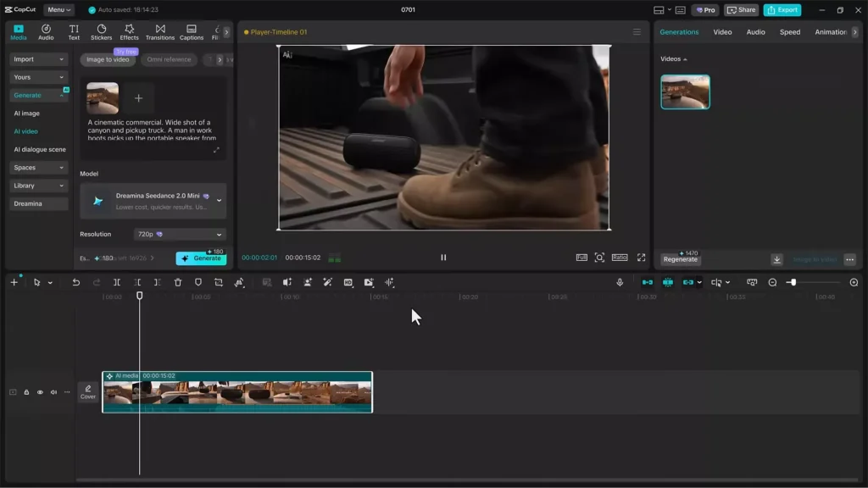Switch to the Video properties tab

tap(722, 32)
